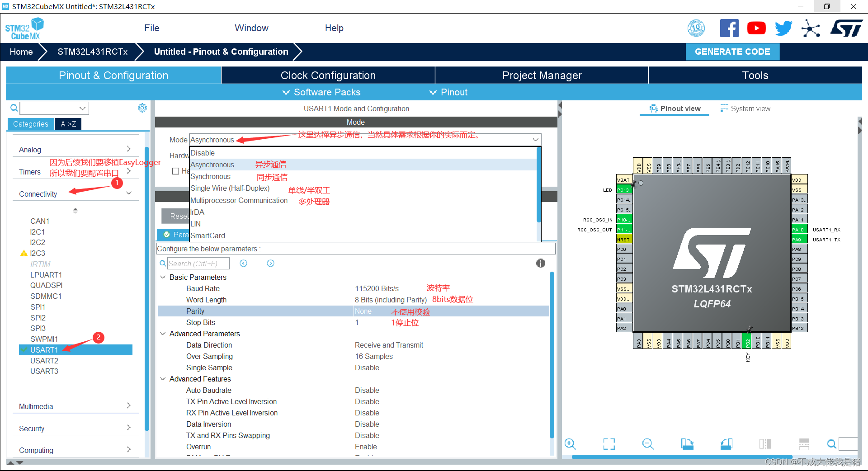Select the green PC13 LED pin
Image resolution: width=868 pixels, height=471 pixels.
(624, 190)
